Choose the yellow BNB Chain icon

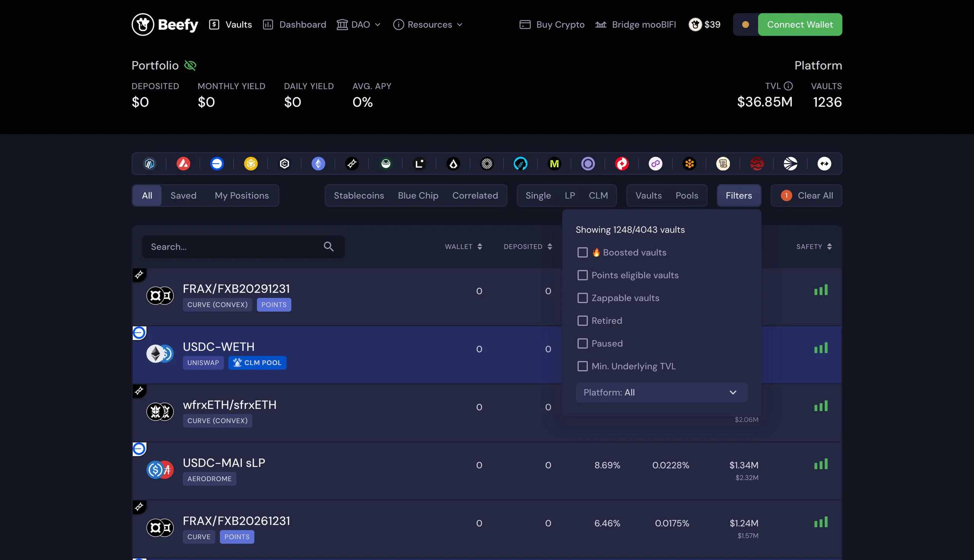251,164
